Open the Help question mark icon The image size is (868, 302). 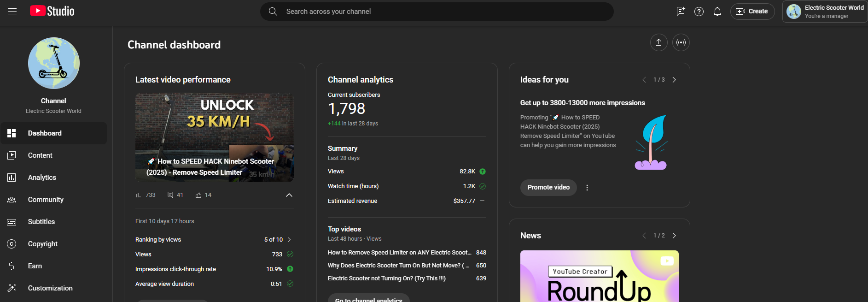click(x=699, y=12)
